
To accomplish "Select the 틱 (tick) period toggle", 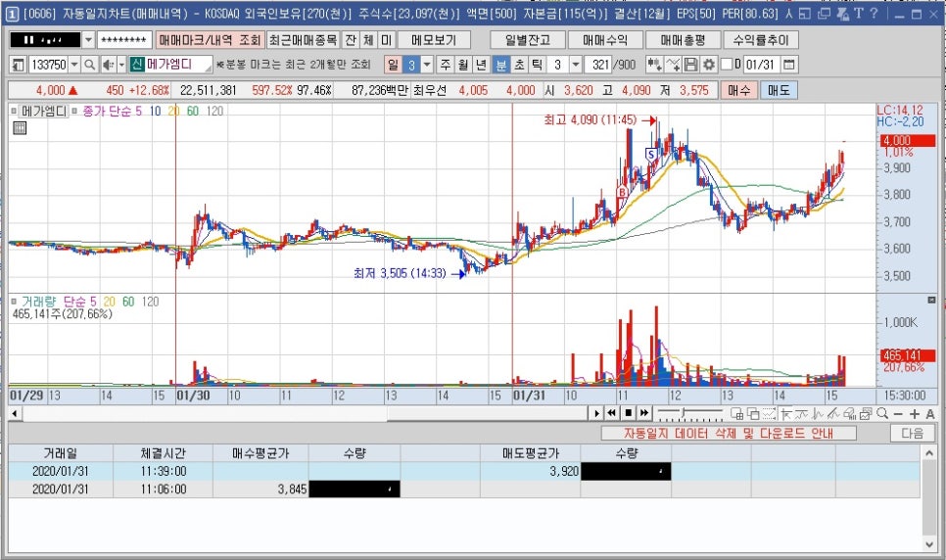I will coord(537,65).
